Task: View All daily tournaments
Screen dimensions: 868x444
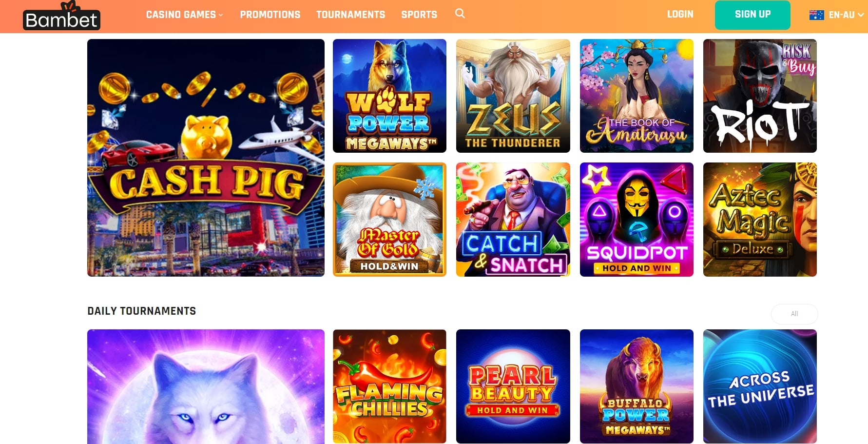Action: tap(794, 314)
